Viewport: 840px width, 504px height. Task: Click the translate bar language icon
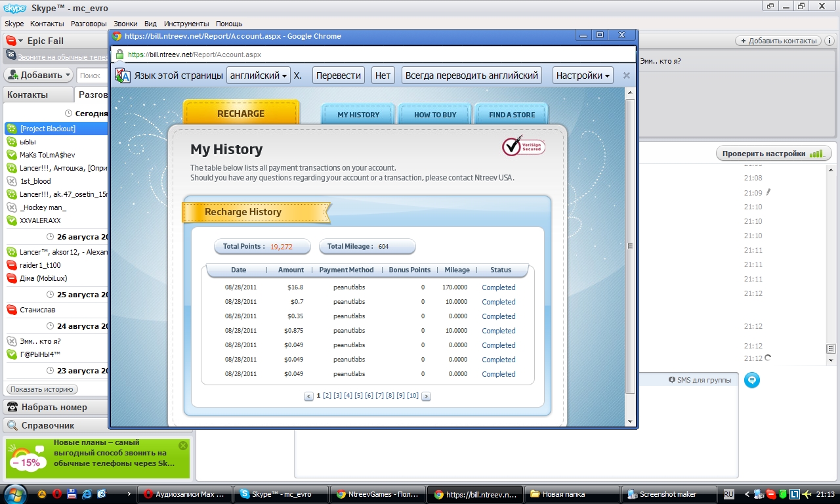coord(123,75)
